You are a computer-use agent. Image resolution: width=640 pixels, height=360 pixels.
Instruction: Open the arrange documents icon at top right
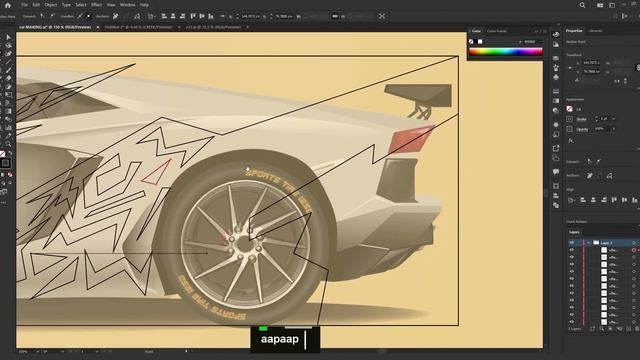(x=600, y=5)
